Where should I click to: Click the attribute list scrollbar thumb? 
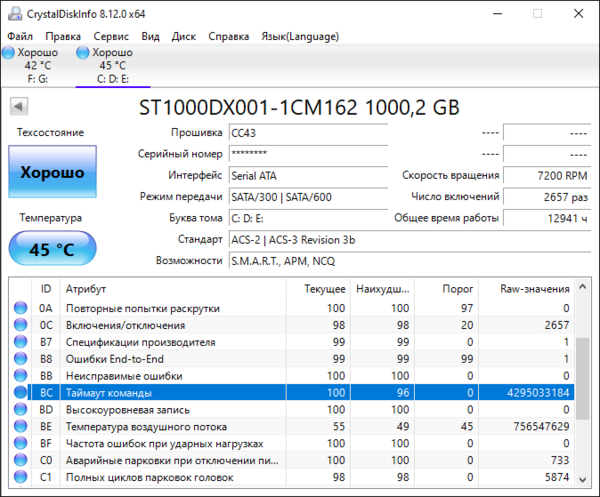pos(582,378)
